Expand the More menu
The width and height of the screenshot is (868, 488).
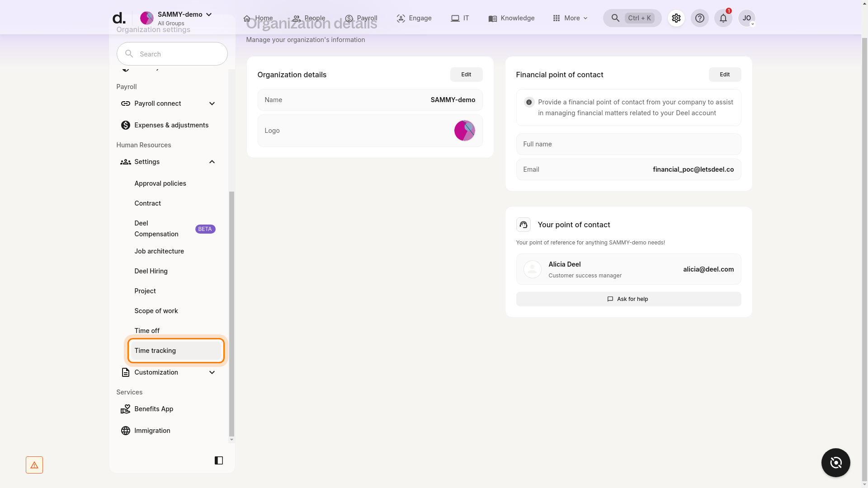[571, 18]
